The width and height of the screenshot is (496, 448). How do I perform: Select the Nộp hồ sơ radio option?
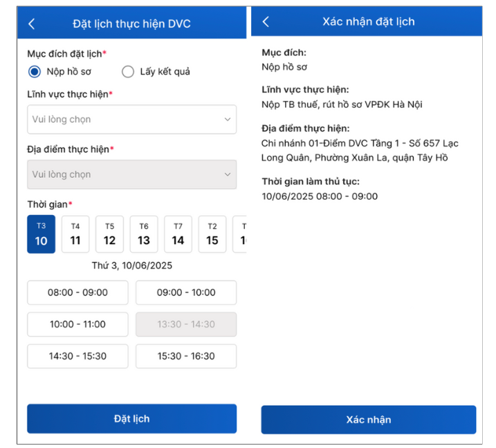click(x=35, y=71)
